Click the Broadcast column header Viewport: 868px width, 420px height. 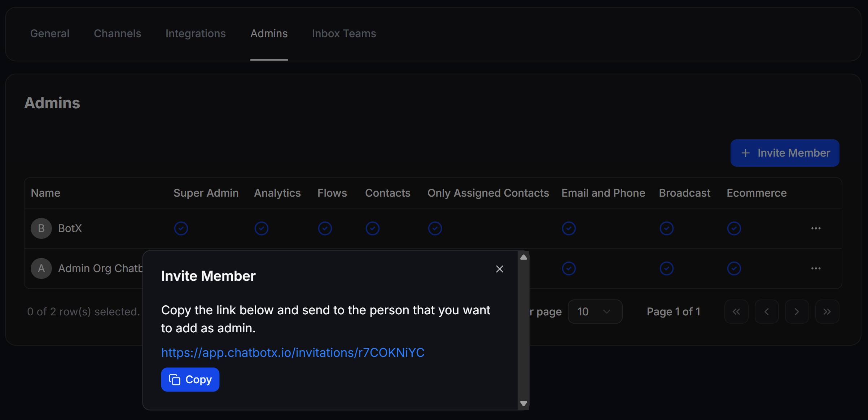(x=684, y=193)
